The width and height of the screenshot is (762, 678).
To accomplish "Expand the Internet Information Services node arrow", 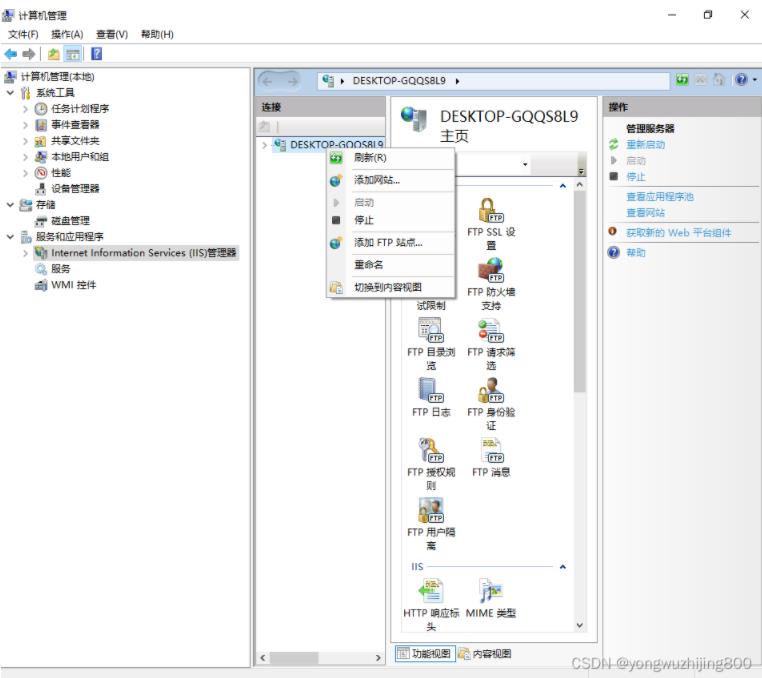I will coord(25,253).
